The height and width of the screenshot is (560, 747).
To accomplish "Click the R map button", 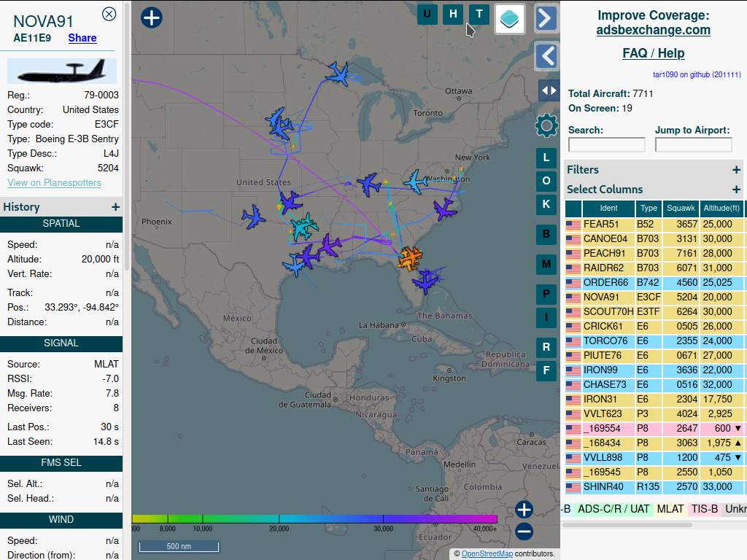I will [546, 347].
